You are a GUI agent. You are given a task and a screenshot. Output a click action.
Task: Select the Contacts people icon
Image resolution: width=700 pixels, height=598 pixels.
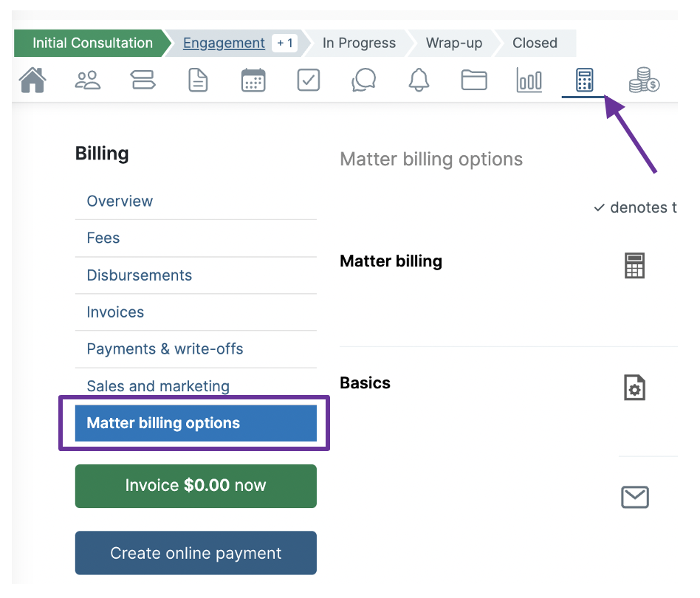[87, 80]
